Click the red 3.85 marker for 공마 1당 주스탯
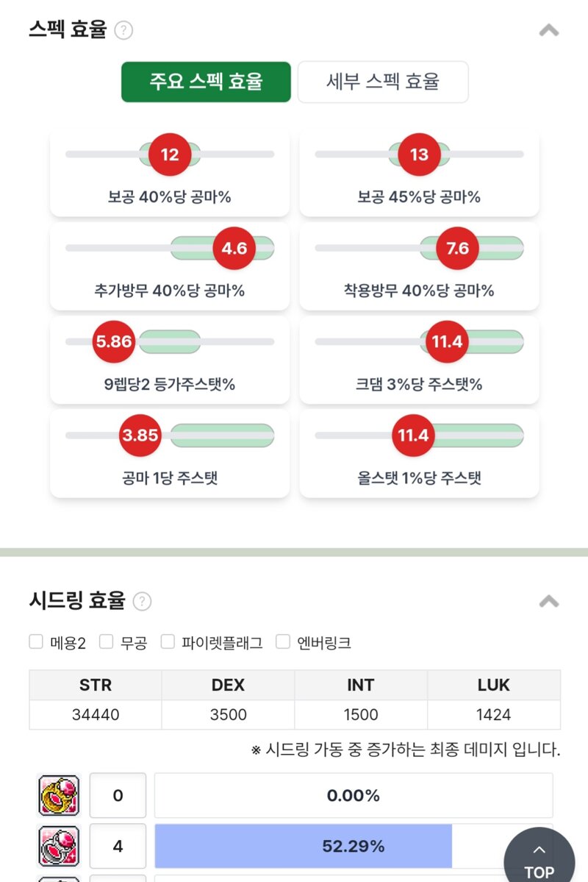Image resolution: width=588 pixels, height=882 pixels. pyautogui.click(x=140, y=435)
